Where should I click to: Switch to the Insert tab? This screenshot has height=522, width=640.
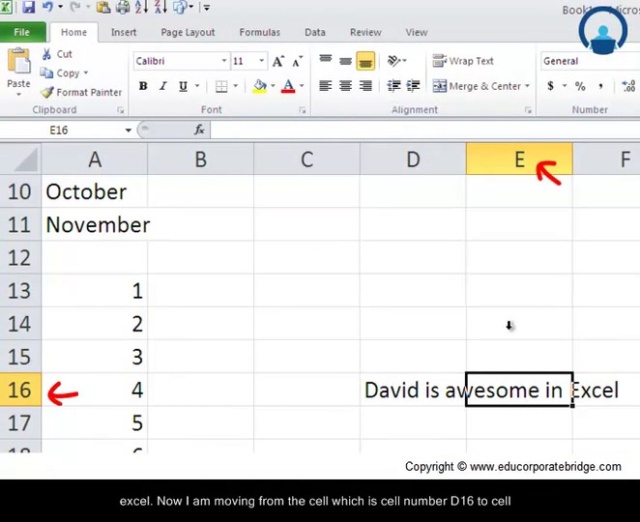coord(124,32)
